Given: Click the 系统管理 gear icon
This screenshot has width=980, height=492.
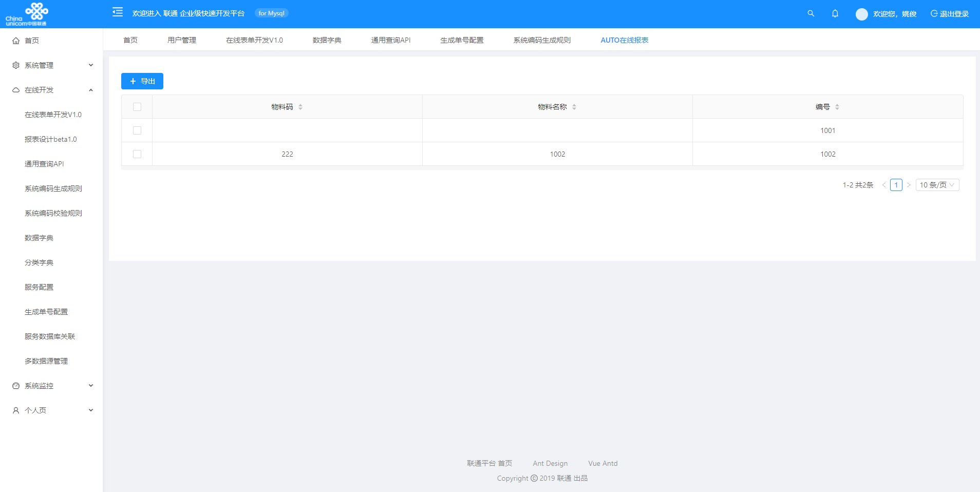Looking at the screenshot, I should 16,65.
